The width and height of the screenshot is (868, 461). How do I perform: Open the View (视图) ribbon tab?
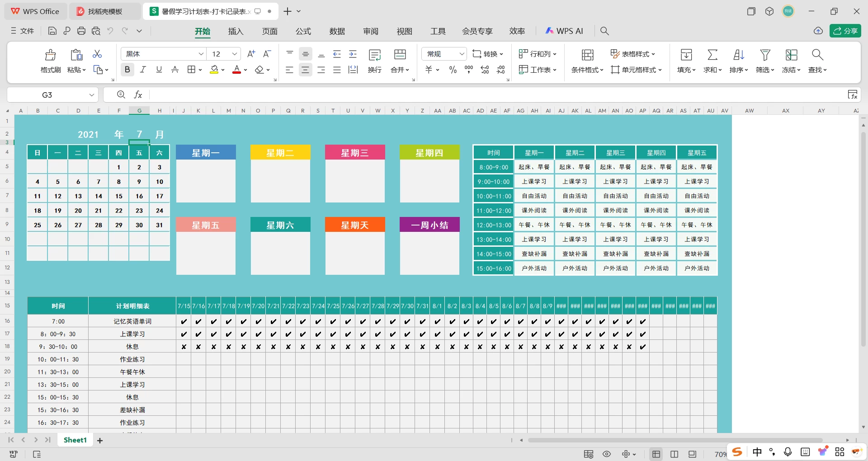point(405,31)
